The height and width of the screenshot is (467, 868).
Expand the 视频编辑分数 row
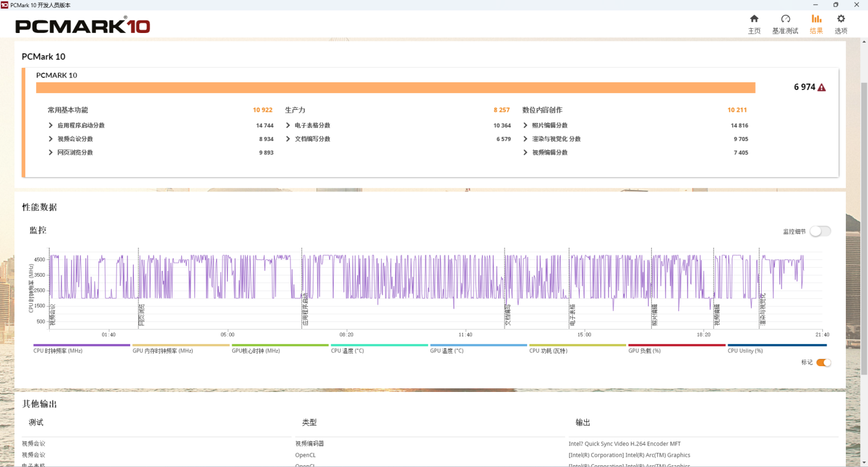(526, 152)
